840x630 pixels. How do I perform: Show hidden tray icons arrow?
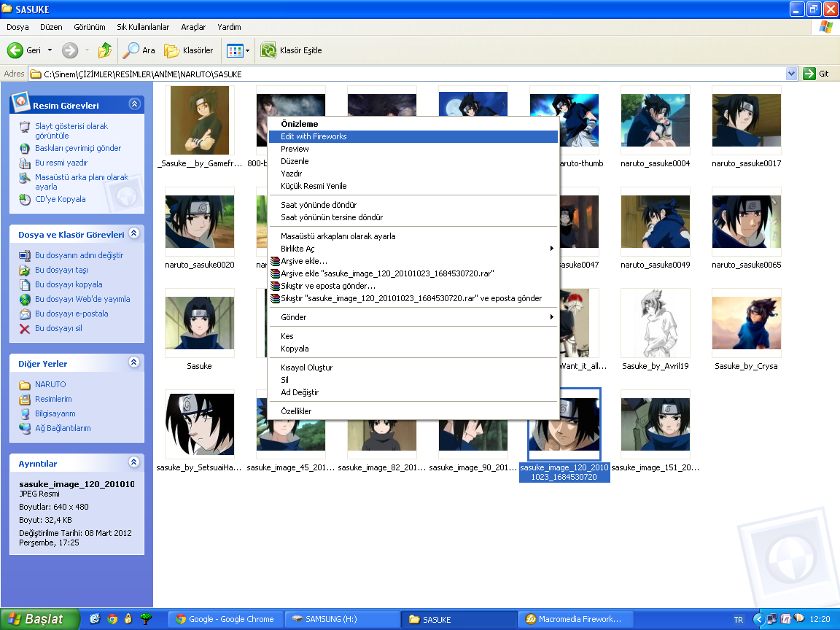(x=758, y=619)
